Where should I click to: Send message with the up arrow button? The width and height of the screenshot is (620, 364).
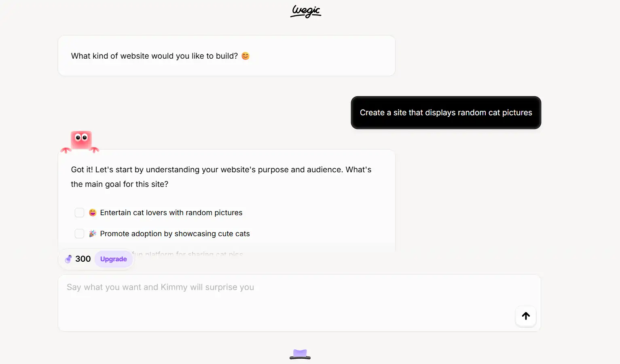click(525, 316)
